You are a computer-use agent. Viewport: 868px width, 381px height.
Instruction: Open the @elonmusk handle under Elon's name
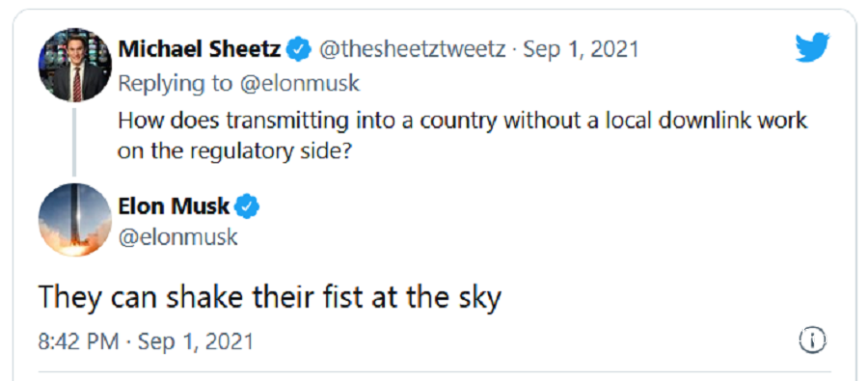click(178, 237)
